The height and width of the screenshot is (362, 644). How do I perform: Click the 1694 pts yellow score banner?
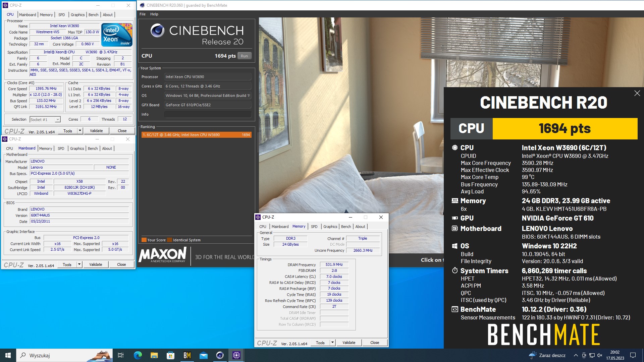(x=565, y=128)
